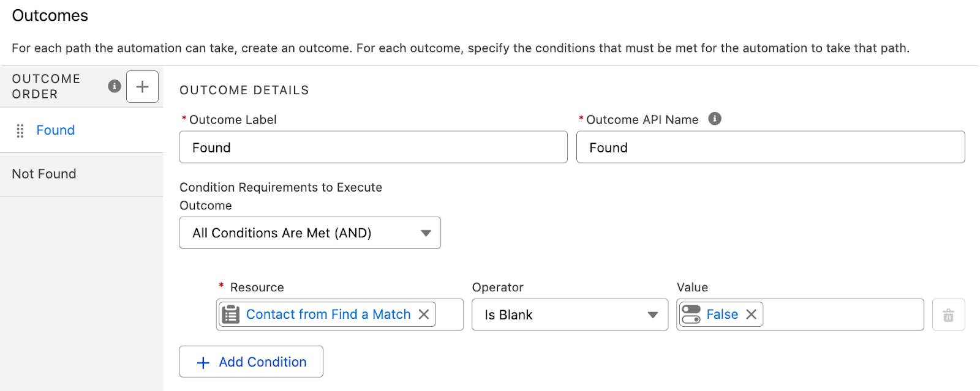Click the record icon in Resource pill
This screenshot has width=980, height=391.
point(230,315)
